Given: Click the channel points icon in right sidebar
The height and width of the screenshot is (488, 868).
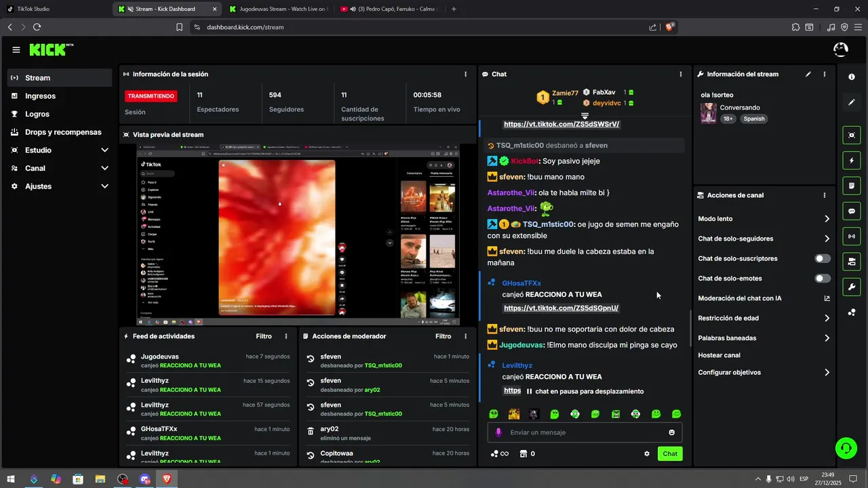Looking at the screenshot, I should [852, 312].
